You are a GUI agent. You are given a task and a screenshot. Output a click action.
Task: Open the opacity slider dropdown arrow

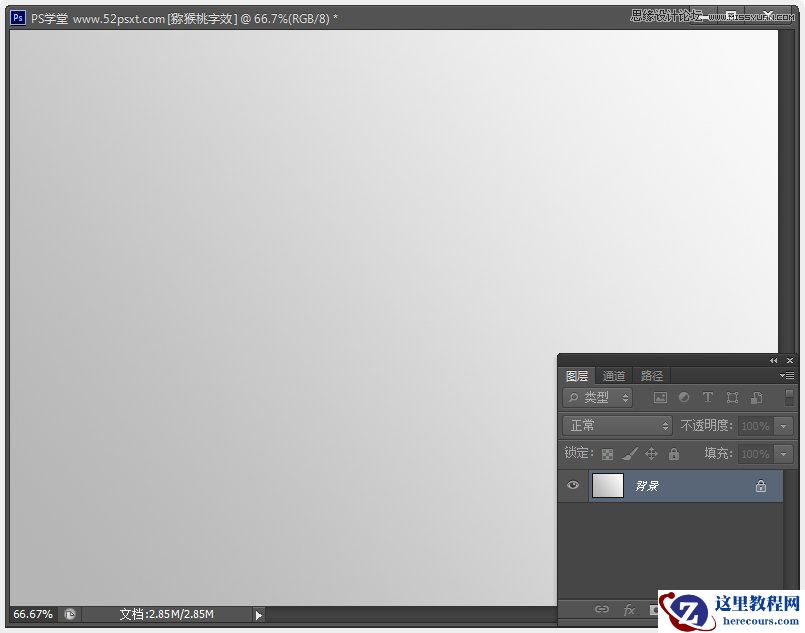(x=783, y=426)
